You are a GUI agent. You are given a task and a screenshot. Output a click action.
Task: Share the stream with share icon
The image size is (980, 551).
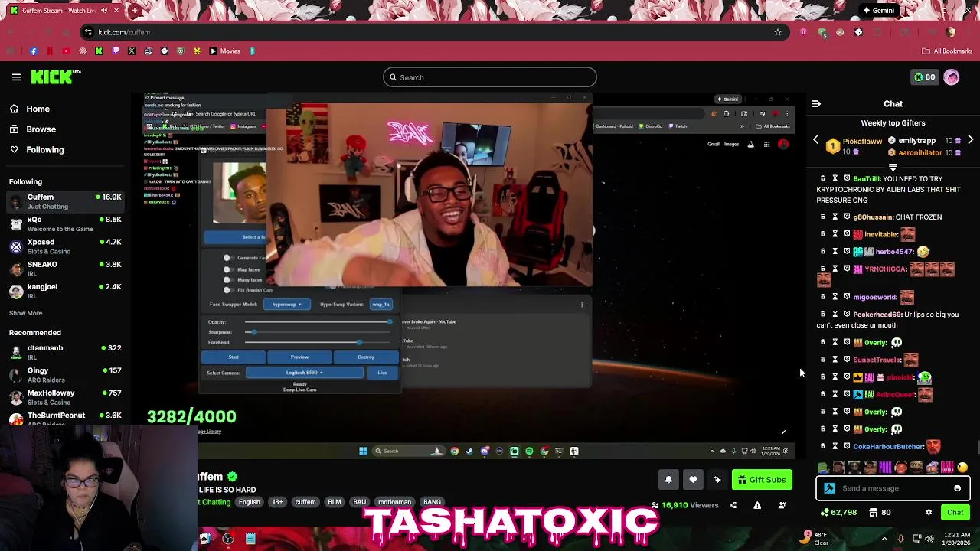(x=733, y=505)
